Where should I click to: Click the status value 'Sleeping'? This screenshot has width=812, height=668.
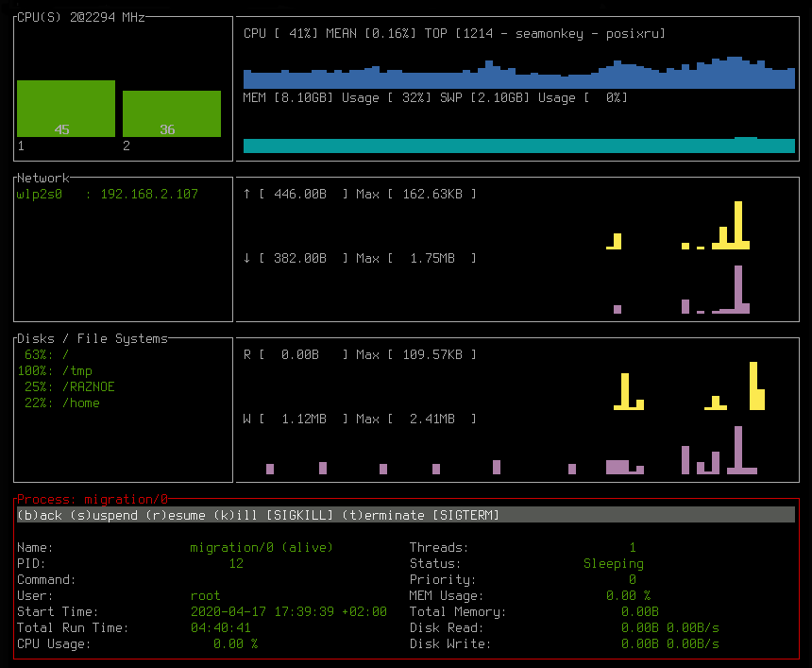click(x=613, y=564)
